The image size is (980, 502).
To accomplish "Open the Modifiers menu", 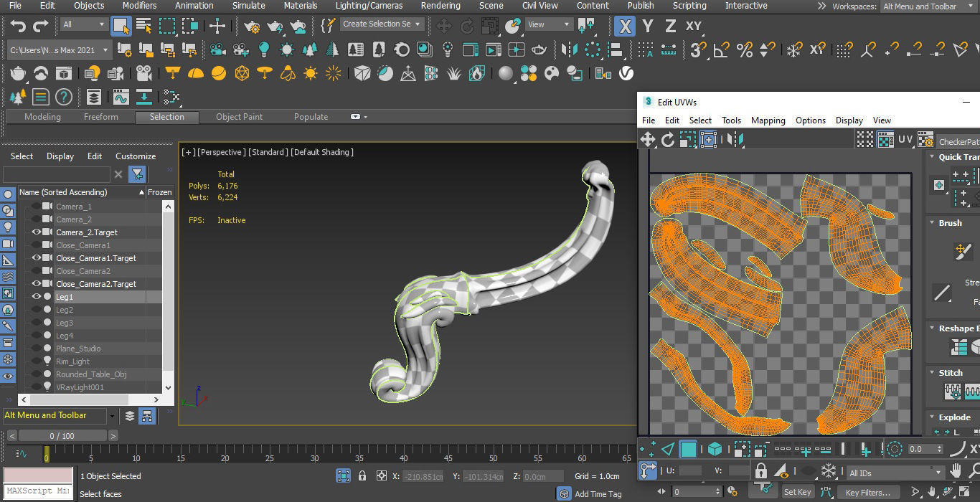I will tap(139, 6).
